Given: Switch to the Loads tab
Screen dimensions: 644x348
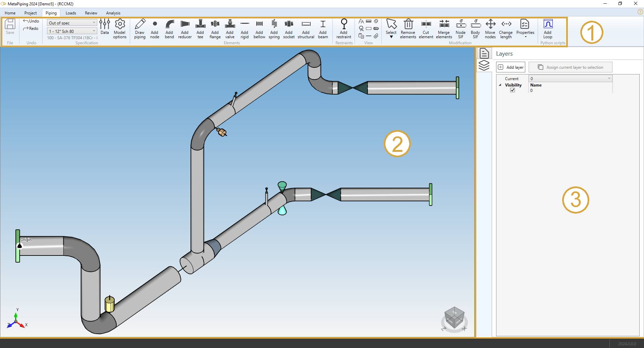Looking at the screenshot, I should click(71, 13).
